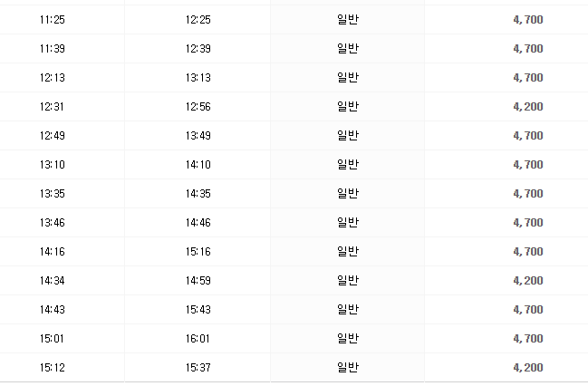Select the 15:43 arrival time
This screenshot has height=386, width=588.
tap(197, 309)
